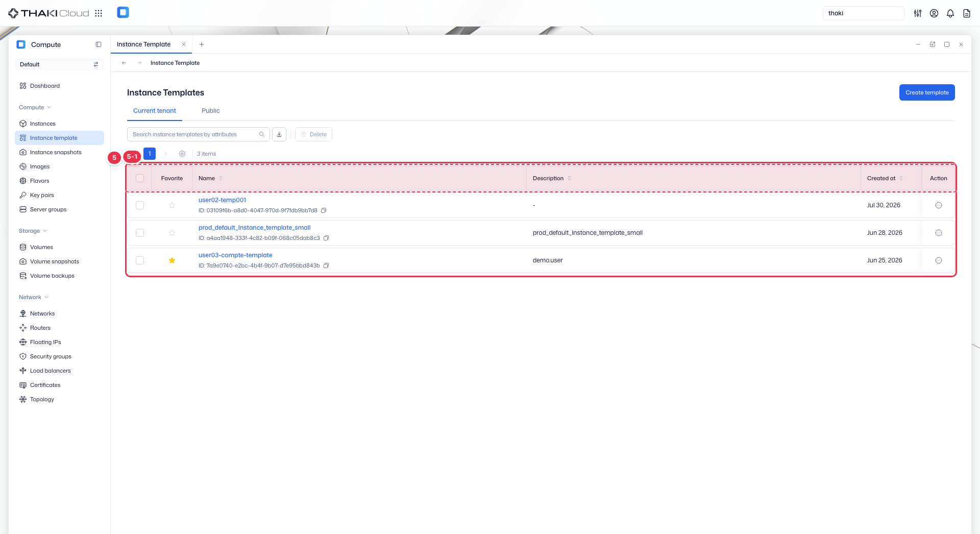980x534 pixels.
Task: Click the download export icon beside search
Action: (x=279, y=134)
